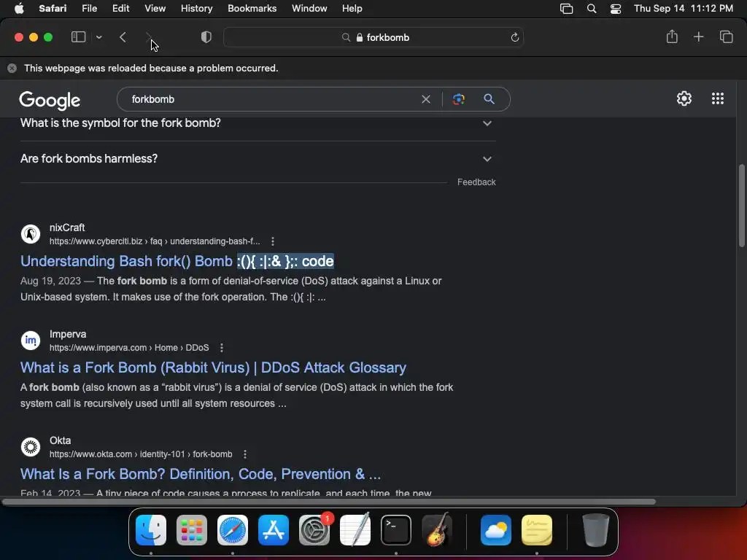747x560 pixels.
Task: Open the History menu
Action: pyautogui.click(x=196, y=9)
